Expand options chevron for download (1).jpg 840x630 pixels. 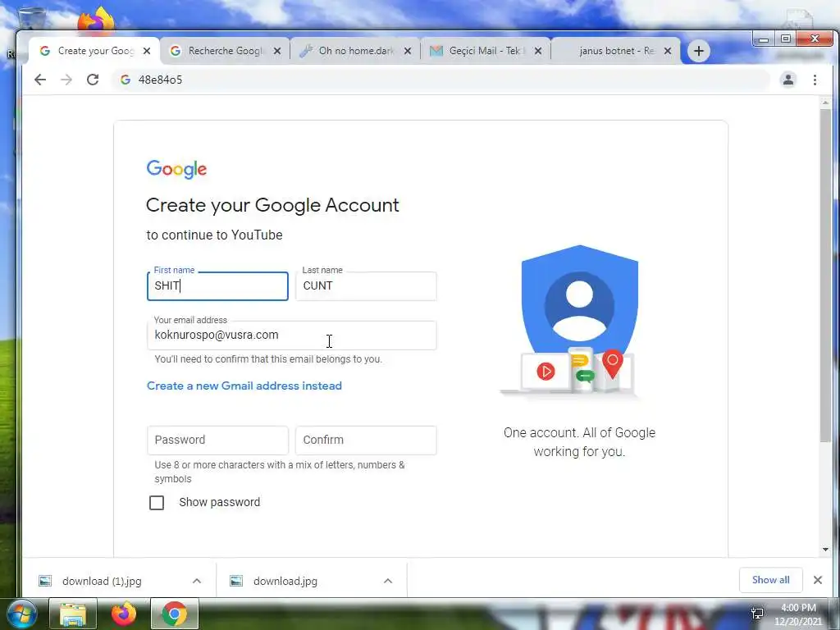[x=197, y=582]
